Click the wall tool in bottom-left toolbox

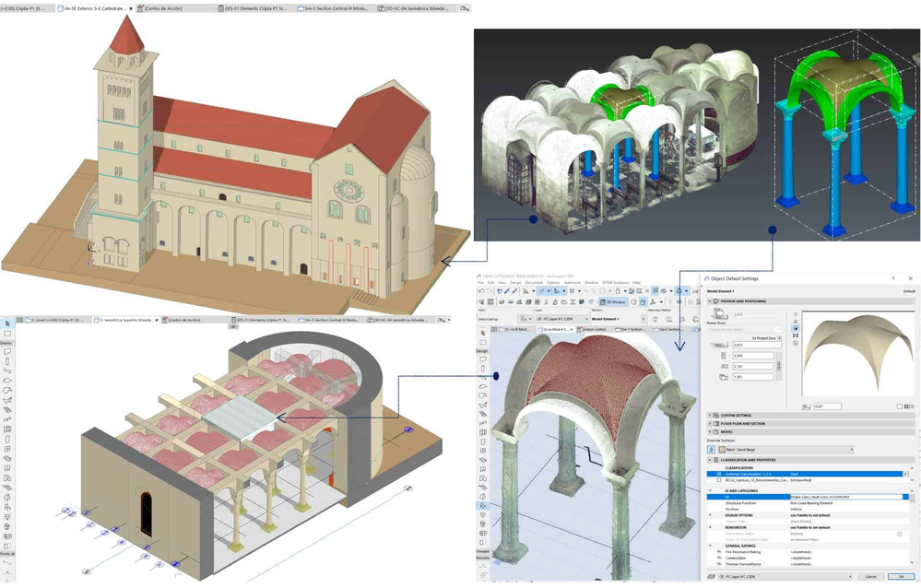(x=7, y=351)
